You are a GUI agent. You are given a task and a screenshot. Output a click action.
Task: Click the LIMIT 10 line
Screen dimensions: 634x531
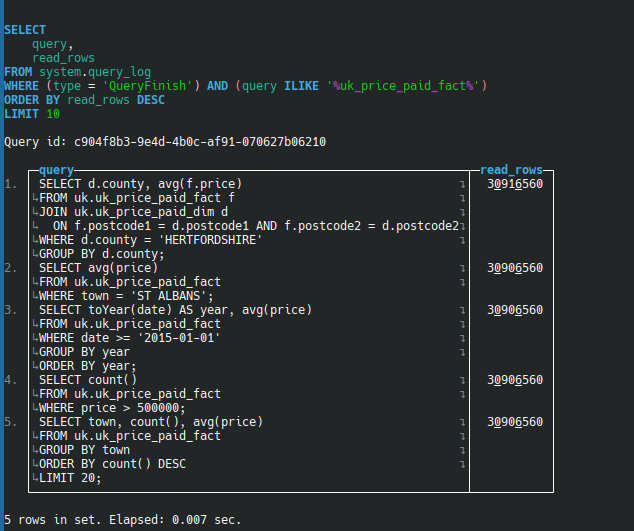[x=32, y=114]
